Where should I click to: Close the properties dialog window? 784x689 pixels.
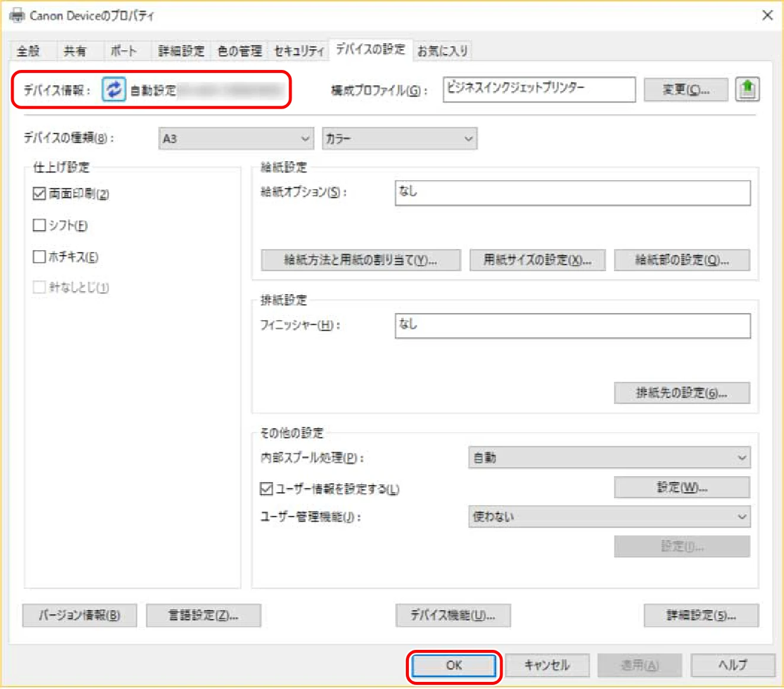[x=767, y=15]
